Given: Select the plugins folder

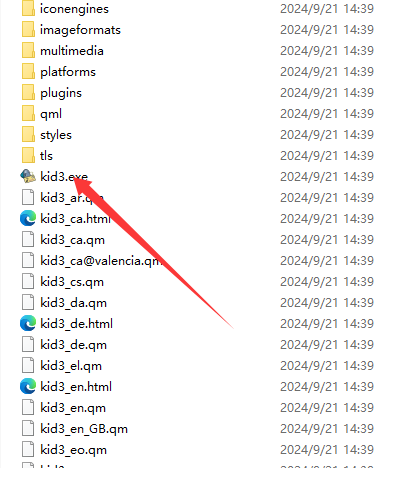Looking at the screenshot, I should coord(61,93).
